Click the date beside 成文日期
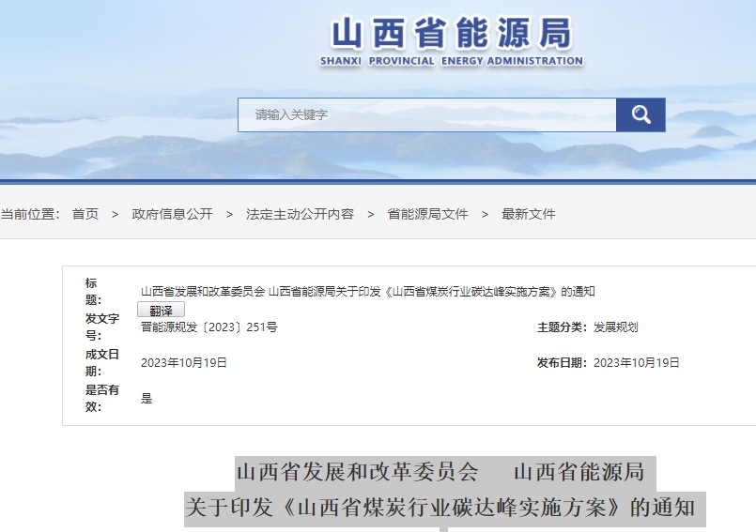Viewport: 756px width, 532px height. (x=184, y=363)
